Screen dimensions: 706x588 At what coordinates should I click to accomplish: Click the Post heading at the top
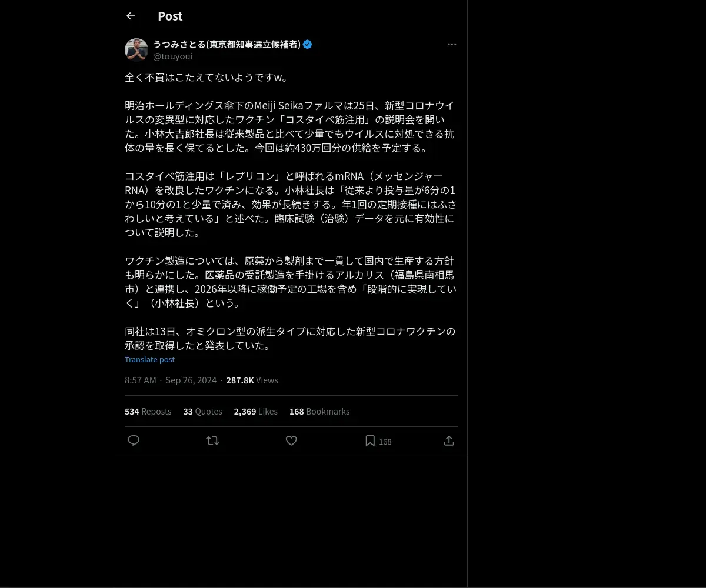170,16
